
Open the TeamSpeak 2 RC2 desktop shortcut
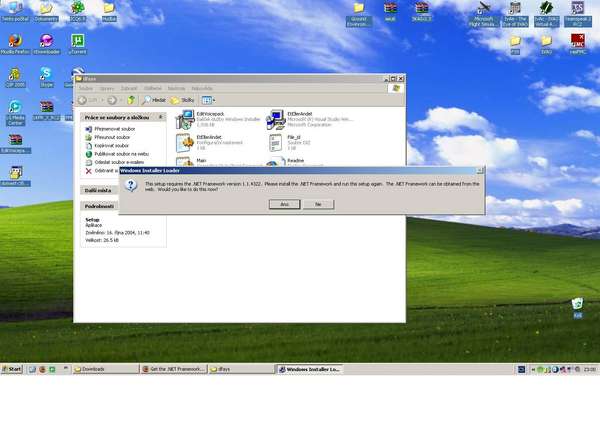[x=577, y=14]
